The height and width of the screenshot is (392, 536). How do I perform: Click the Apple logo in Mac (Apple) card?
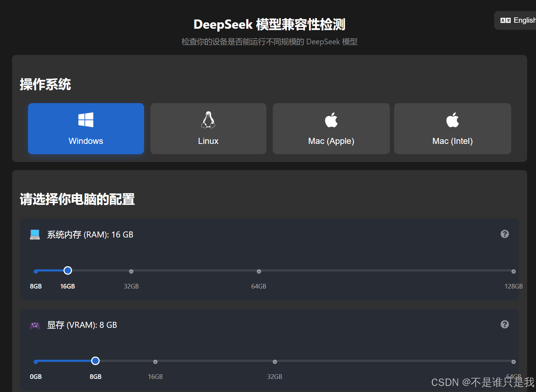[x=331, y=120]
